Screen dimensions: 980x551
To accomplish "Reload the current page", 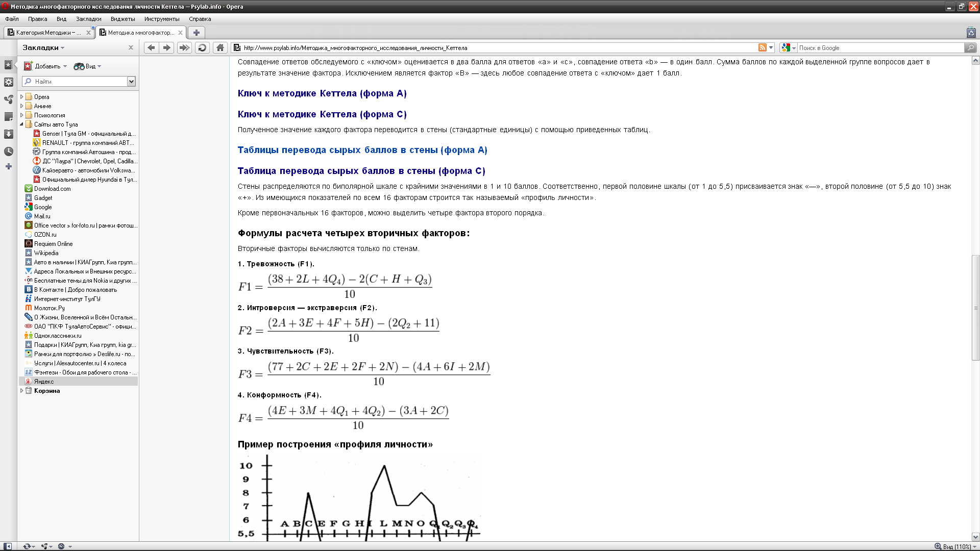I will pos(202,47).
